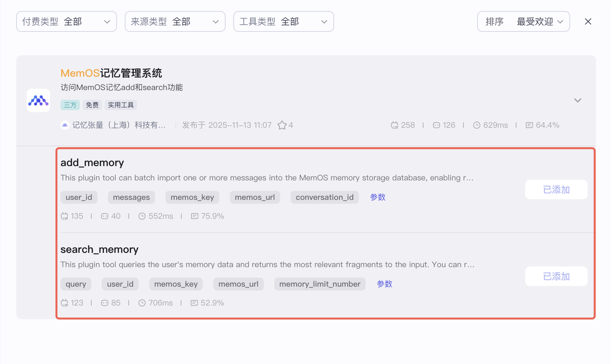Click the messages parameter tag
The height and width of the screenshot is (364, 611).
click(131, 197)
